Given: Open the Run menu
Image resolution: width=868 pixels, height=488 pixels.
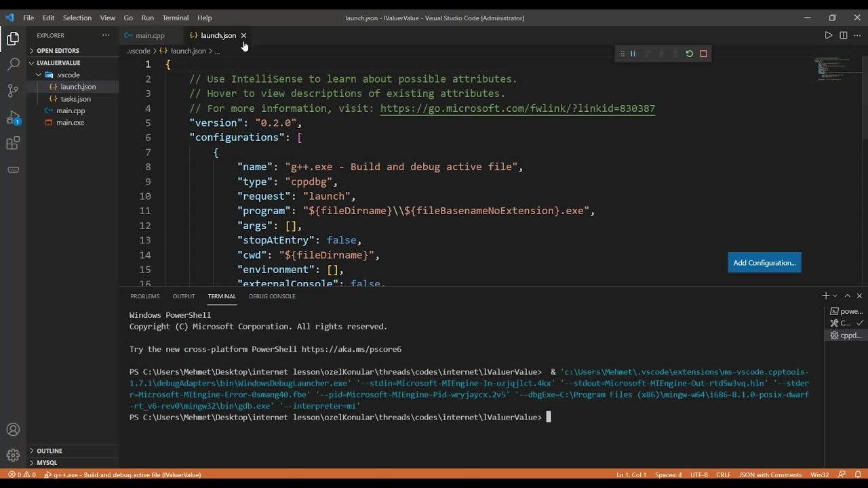Looking at the screenshot, I should coord(148,18).
